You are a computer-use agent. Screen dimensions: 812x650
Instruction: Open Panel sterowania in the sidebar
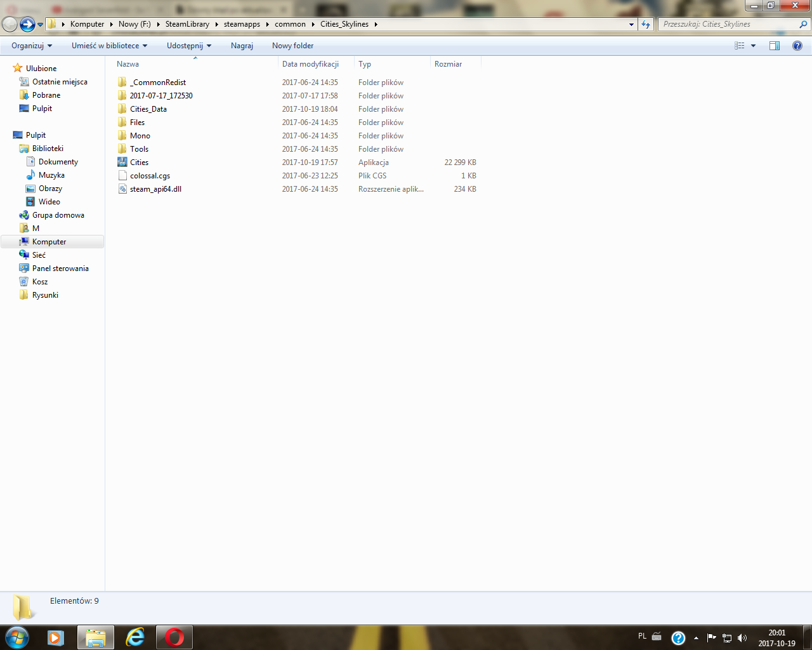click(60, 269)
